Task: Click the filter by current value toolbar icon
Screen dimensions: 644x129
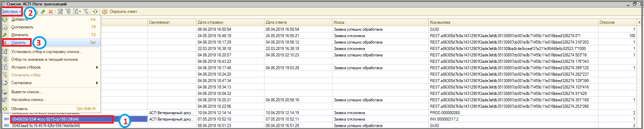Action: (x=68, y=11)
